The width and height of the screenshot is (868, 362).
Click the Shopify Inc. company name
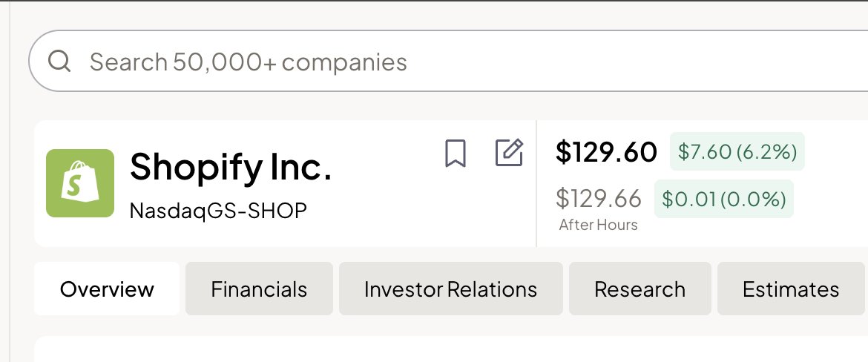tap(231, 168)
